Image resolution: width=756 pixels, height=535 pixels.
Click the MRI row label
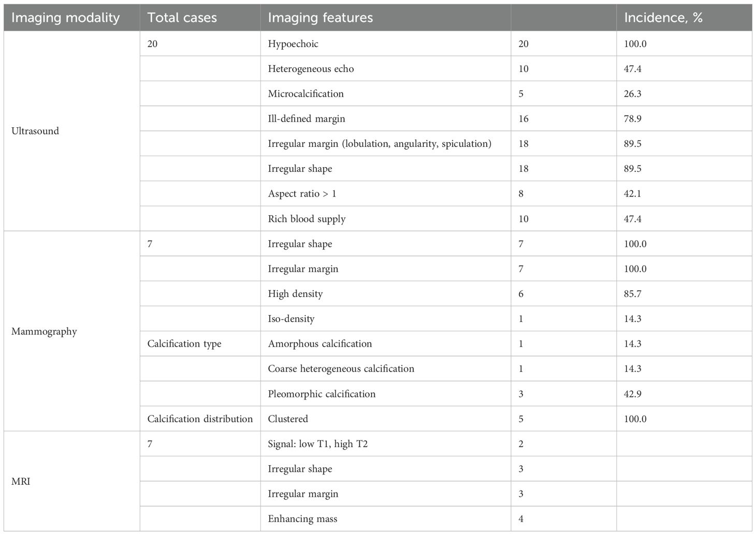click(x=21, y=481)
